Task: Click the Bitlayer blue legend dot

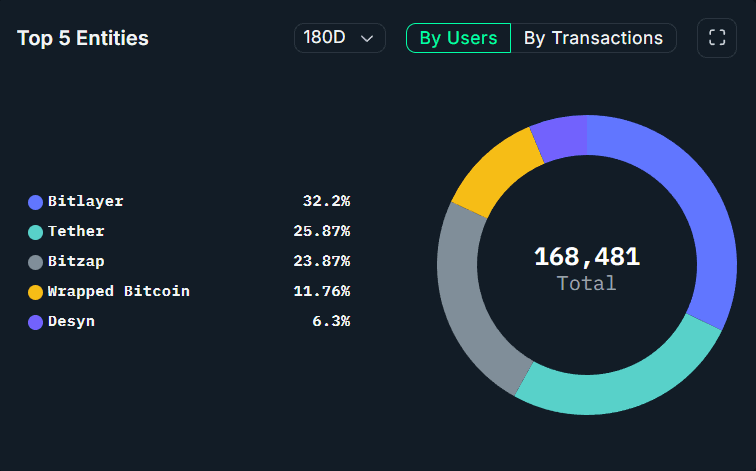Action: pos(36,202)
